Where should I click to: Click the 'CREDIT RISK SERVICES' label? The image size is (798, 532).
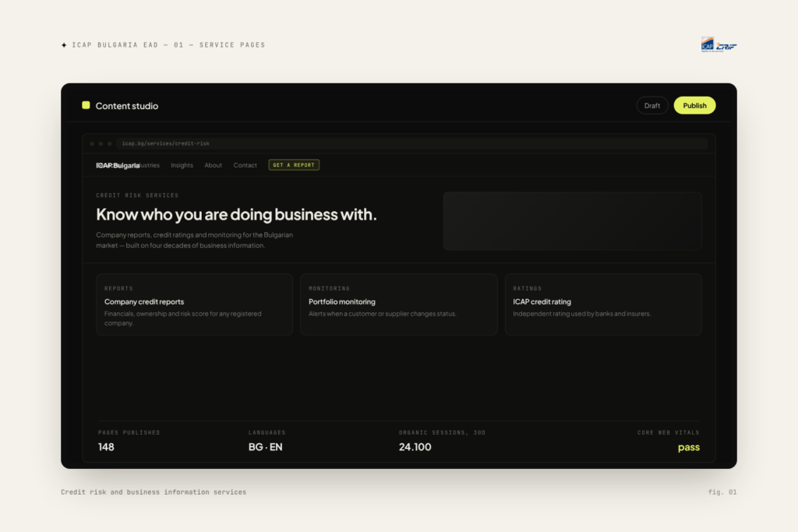pos(137,196)
